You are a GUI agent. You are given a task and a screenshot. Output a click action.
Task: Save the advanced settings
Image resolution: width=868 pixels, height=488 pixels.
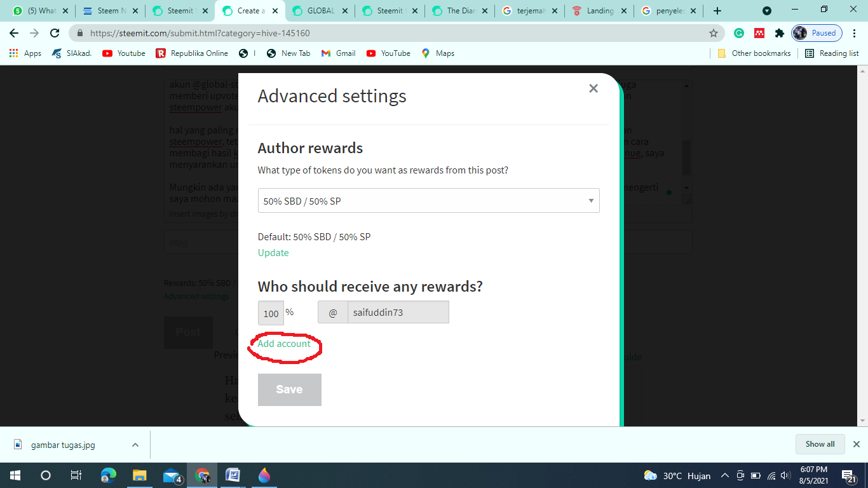click(x=289, y=390)
